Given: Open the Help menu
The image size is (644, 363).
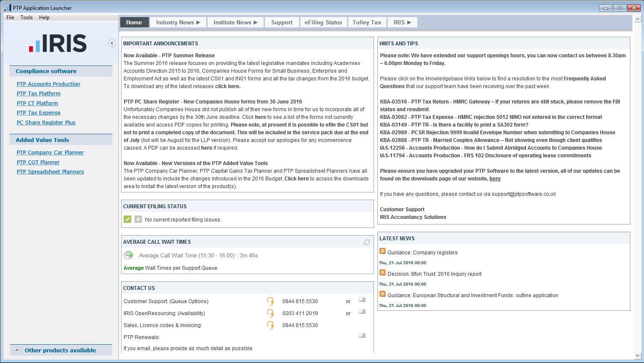Looking at the screenshot, I should pyautogui.click(x=44, y=18).
